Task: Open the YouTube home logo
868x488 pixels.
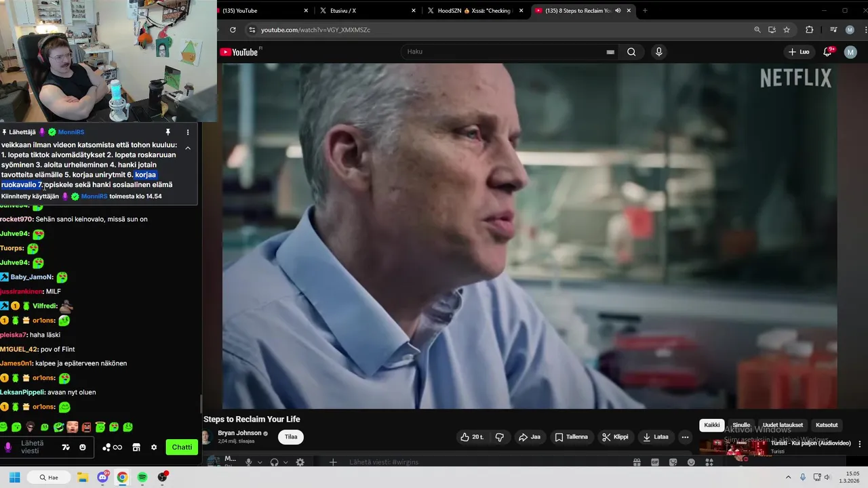Action: tap(239, 52)
